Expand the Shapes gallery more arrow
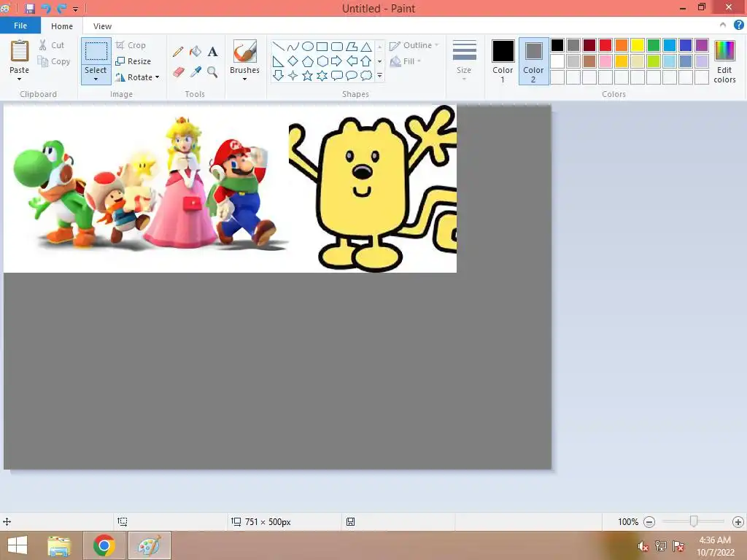This screenshot has width=747, height=560. click(x=379, y=75)
